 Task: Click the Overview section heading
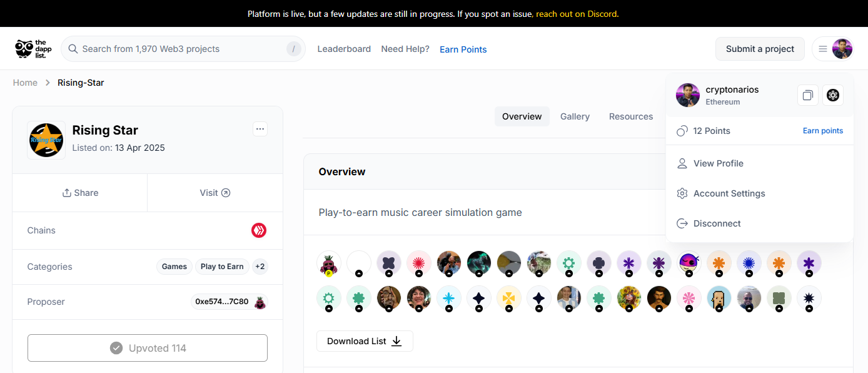coord(342,171)
